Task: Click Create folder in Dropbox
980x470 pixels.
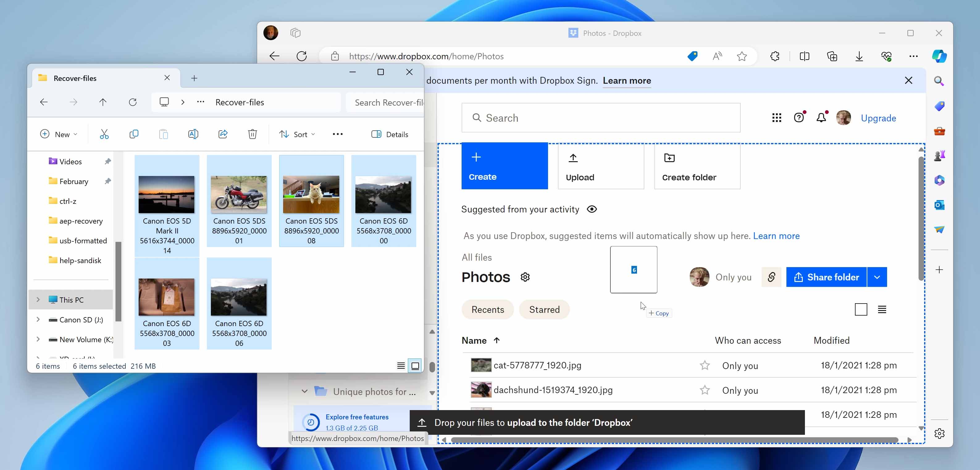Action: tap(697, 166)
